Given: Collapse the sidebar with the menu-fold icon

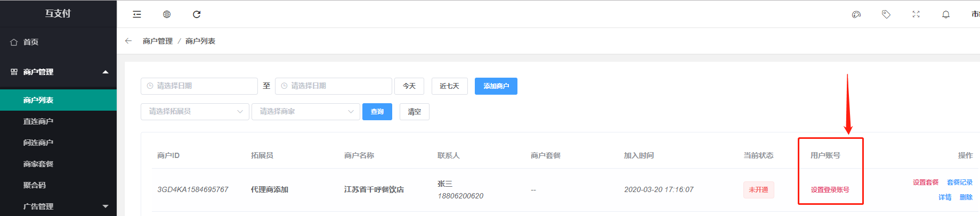Looking at the screenshot, I should click(x=137, y=14).
